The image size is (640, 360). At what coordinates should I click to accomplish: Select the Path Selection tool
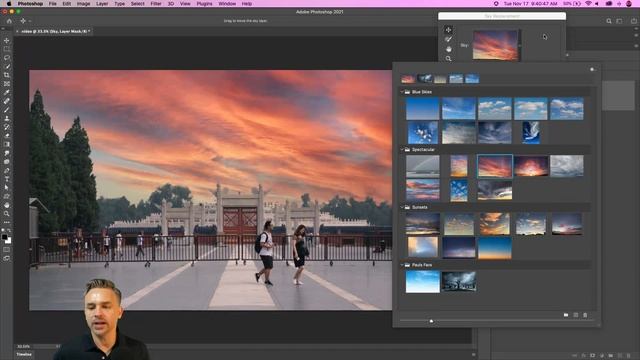click(x=7, y=187)
